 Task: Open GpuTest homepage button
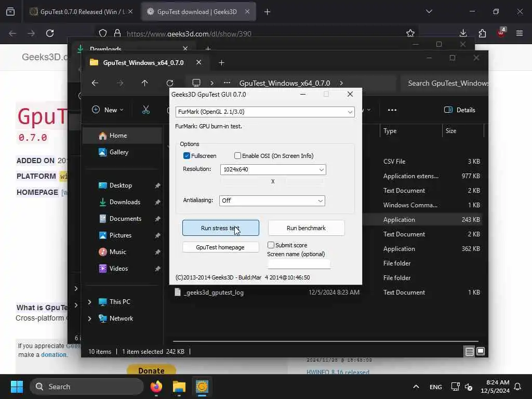pos(220,247)
